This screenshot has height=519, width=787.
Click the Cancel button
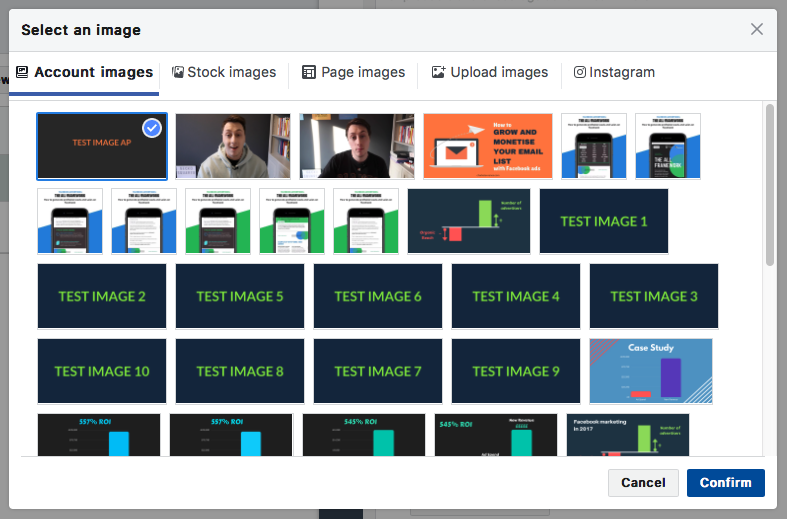pos(643,483)
